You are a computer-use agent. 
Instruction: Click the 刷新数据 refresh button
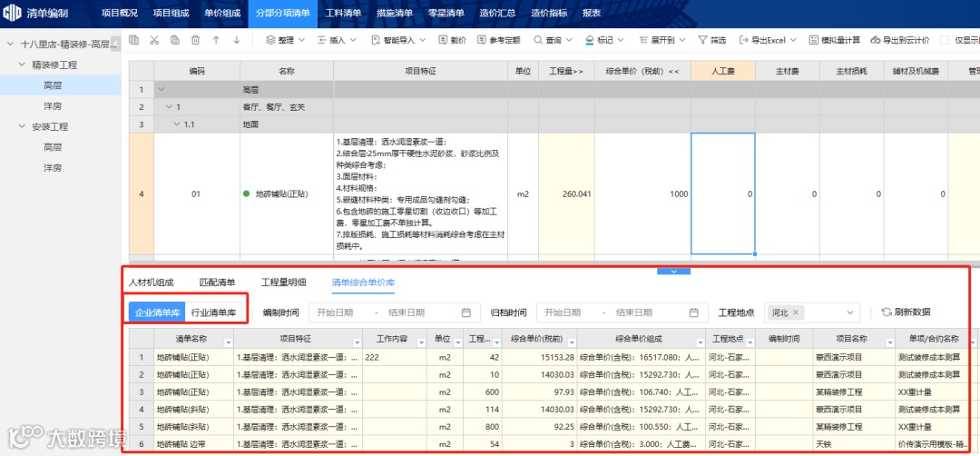(x=905, y=312)
